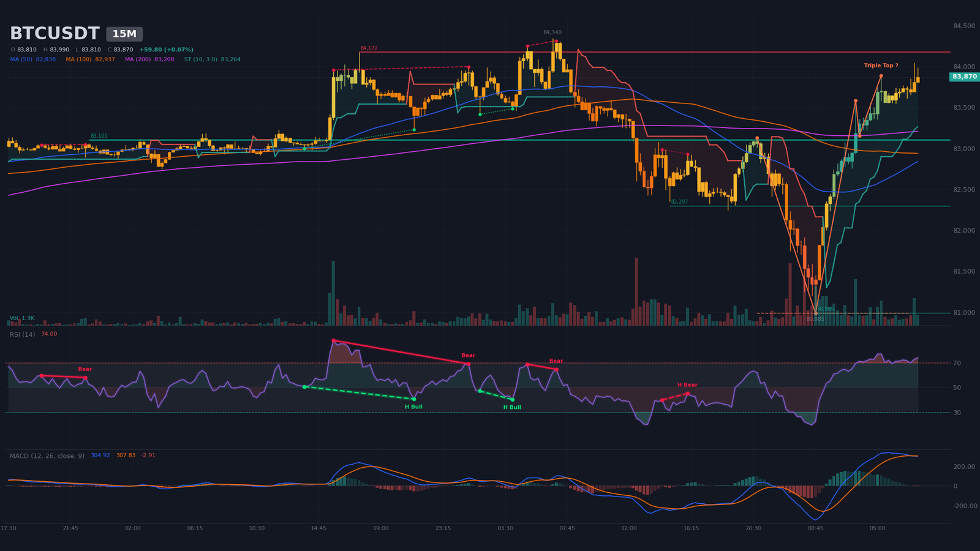Click the 03:30 time axis label

pyautogui.click(x=505, y=528)
